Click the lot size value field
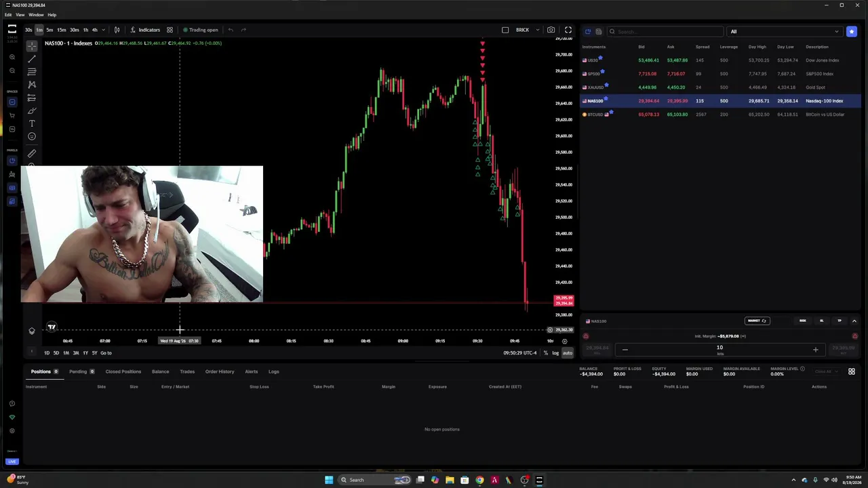The height and width of the screenshot is (488, 868). coord(719,350)
